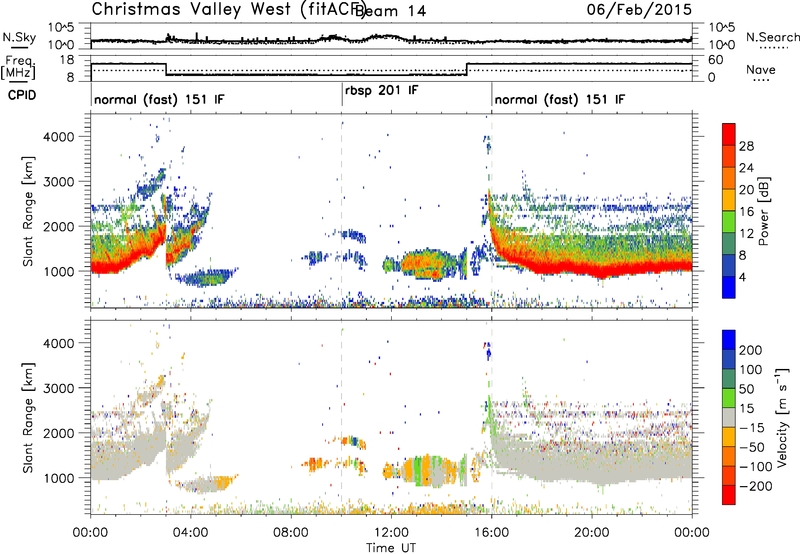The width and height of the screenshot is (800, 554).
Task: Click green Power colorbar band between 12 and 16
Action: [x=729, y=222]
